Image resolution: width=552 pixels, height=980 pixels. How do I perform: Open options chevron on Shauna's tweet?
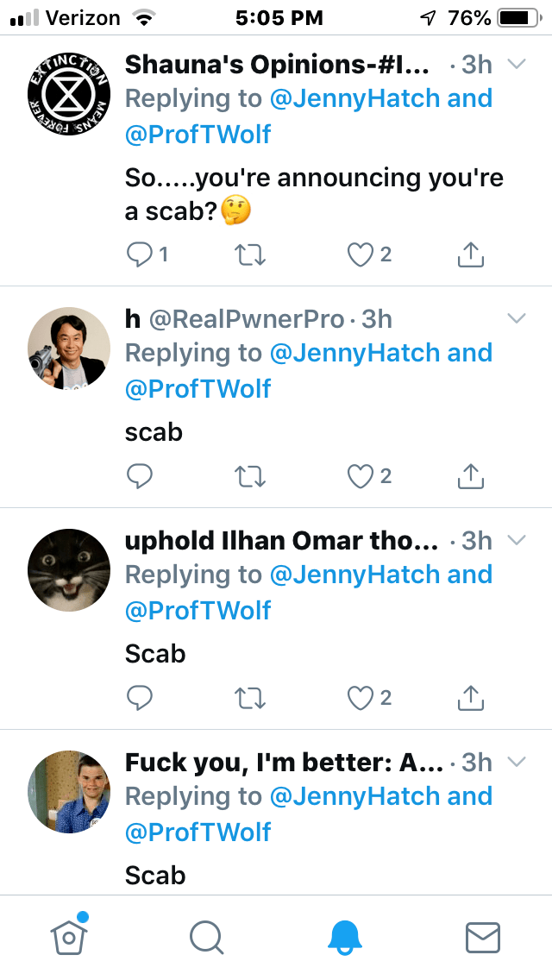(x=517, y=64)
